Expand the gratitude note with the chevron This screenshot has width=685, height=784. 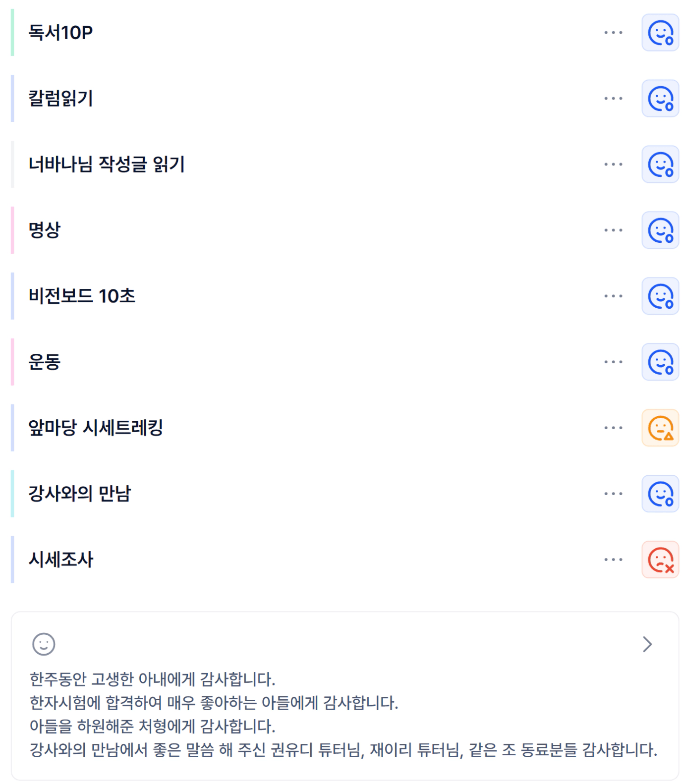tap(647, 644)
